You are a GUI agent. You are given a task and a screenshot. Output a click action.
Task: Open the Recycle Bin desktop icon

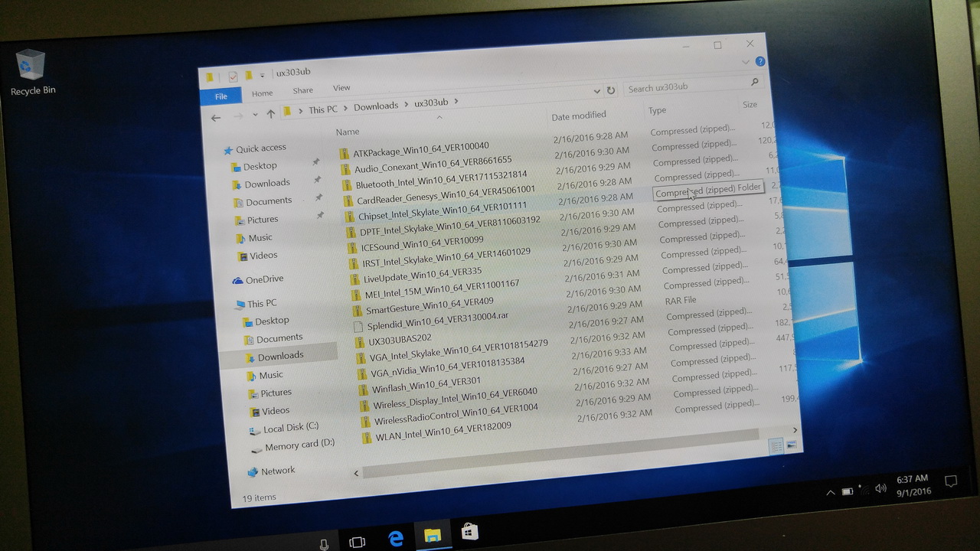[x=32, y=73]
